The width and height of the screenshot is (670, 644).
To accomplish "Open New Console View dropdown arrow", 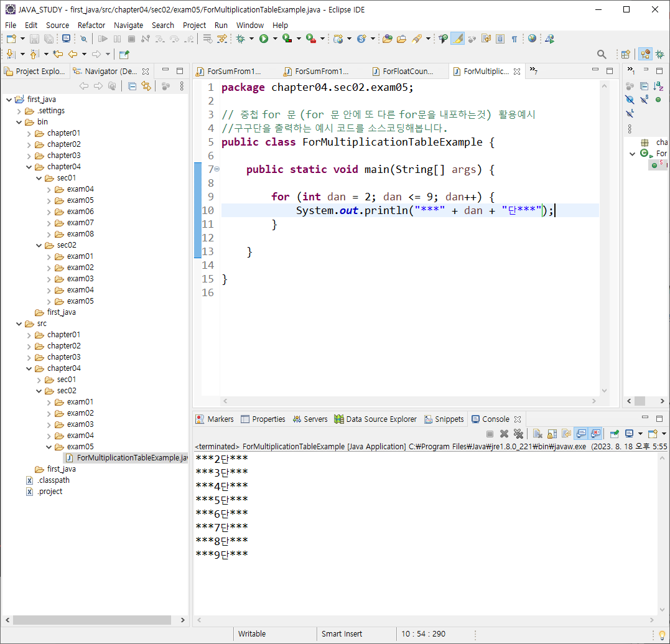I will point(664,434).
